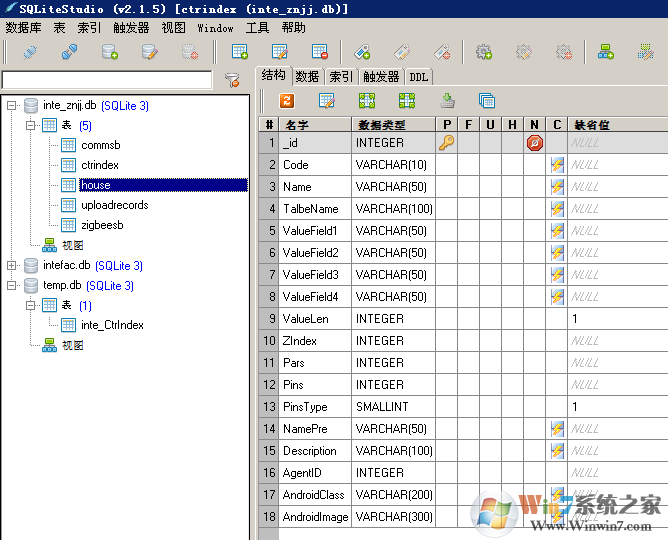668x540 pixels.
Task: Click the collation lightning icon in Code row
Action: pos(557,165)
